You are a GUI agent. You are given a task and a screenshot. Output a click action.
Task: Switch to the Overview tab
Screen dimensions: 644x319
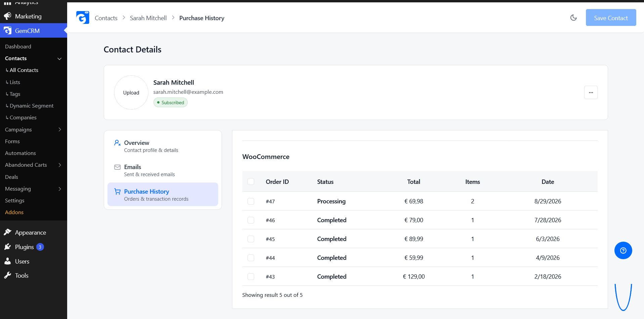pyautogui.click(x=163, y=146)
